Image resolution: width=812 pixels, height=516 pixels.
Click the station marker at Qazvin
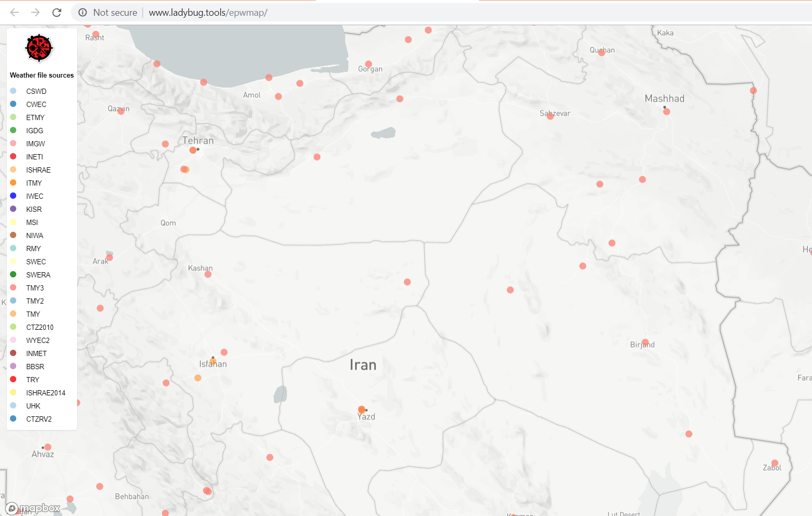coord(121,111)
